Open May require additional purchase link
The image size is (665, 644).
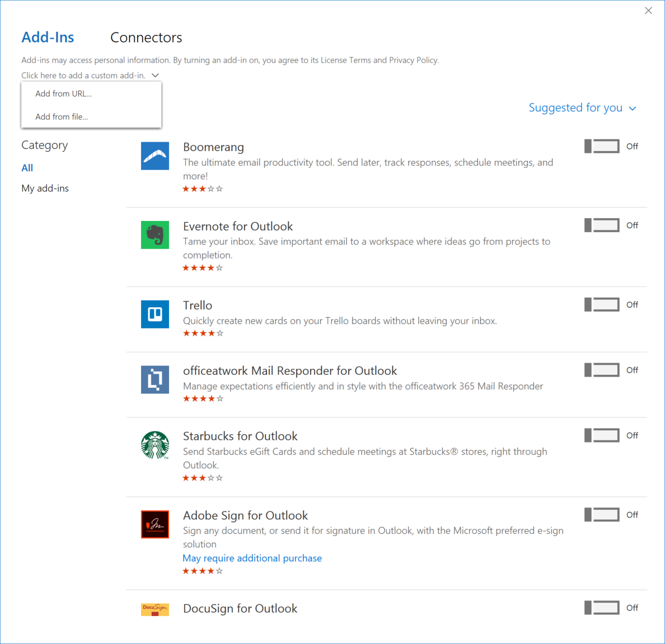[x=252, y=558]
